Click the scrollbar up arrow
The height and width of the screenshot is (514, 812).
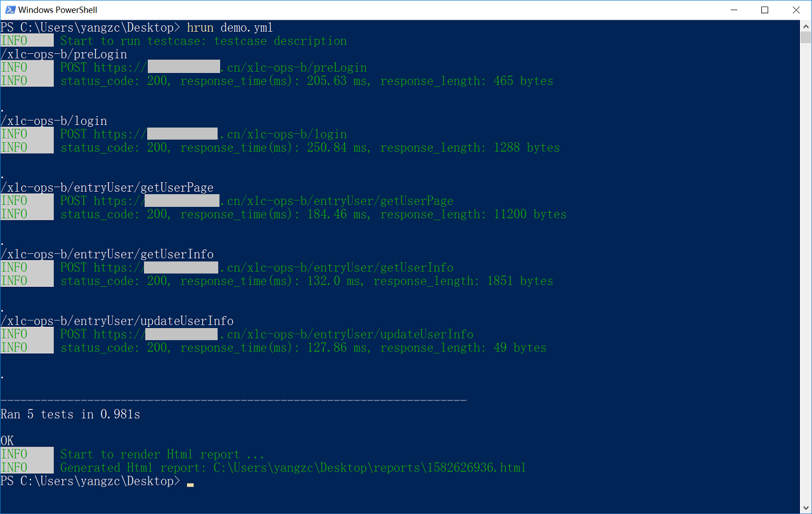pos(806,26)
